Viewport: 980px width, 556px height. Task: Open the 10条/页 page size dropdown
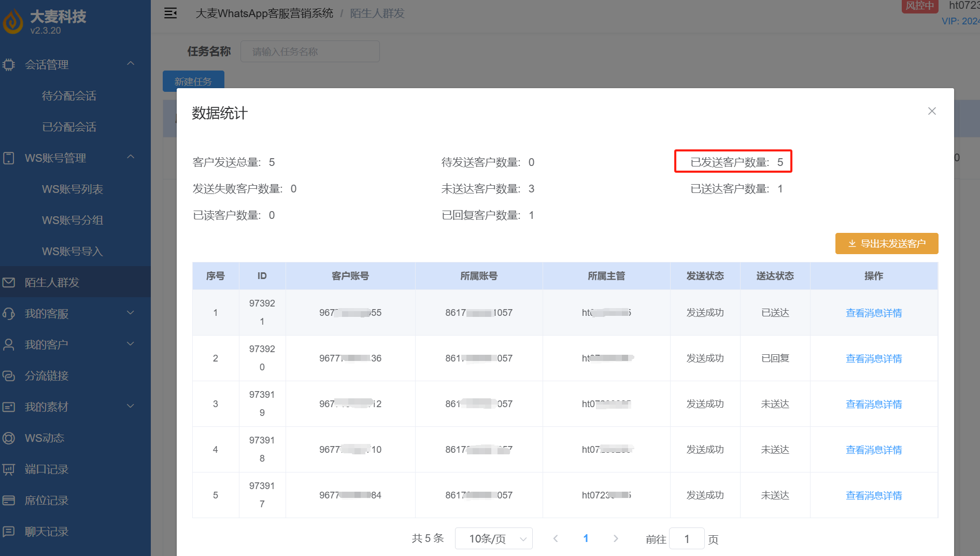pyautogui.click(x=494, y=538)
